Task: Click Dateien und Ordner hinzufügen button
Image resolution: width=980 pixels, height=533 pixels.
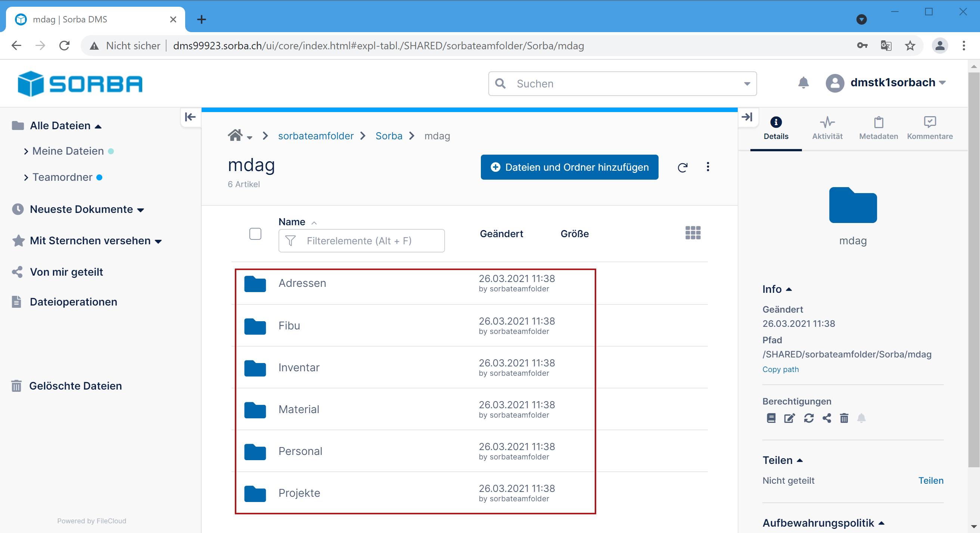Action: click(569, 167)
